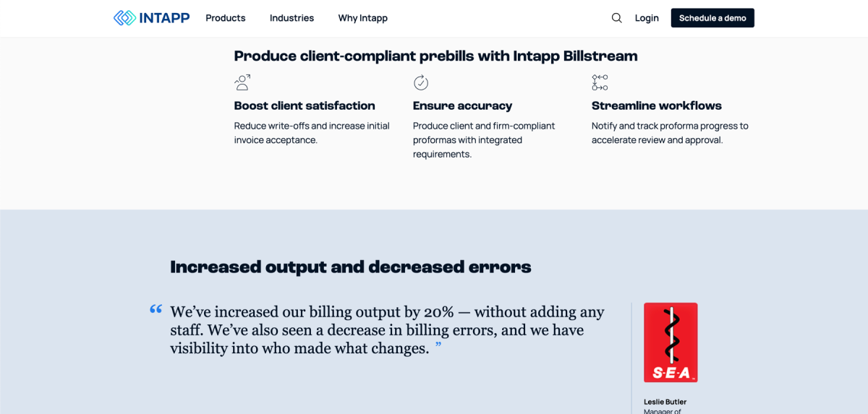868x414 pixels.
Task: Open the search magnifier icon
Action: click(x=616, y=18)
